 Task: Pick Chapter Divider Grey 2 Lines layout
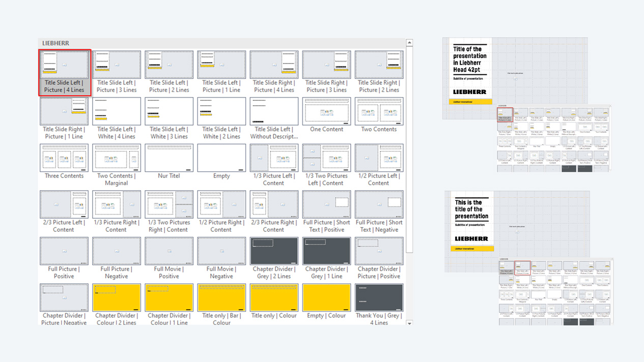274,251
